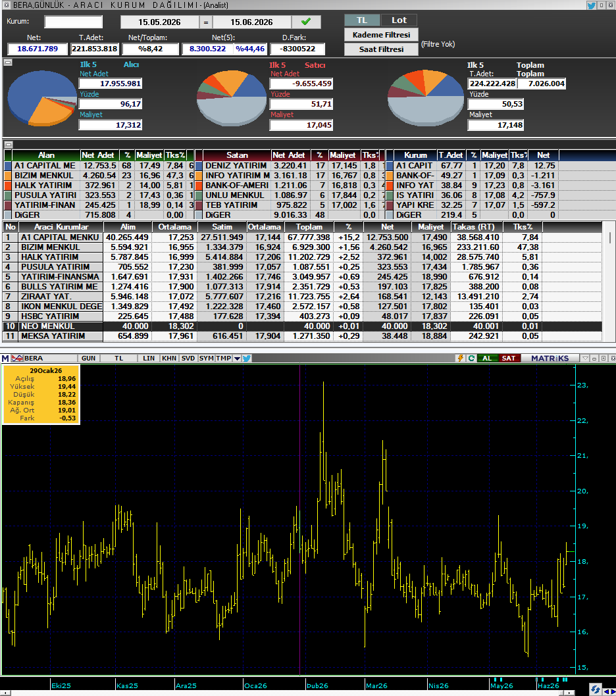Screen dimensions: 616x696
Task: Select the ZIRAAT YAT. row
Action: pyautogui.click(x=302, y=297)
